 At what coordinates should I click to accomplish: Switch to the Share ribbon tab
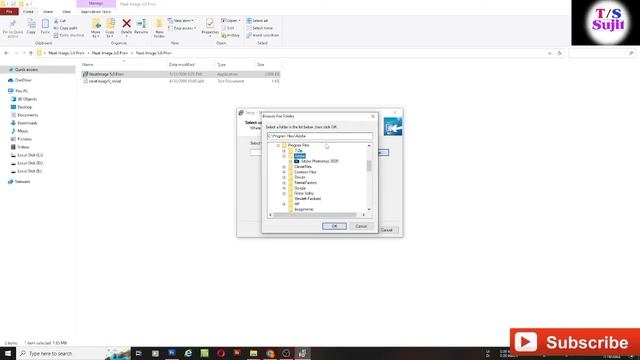[48, 11]
